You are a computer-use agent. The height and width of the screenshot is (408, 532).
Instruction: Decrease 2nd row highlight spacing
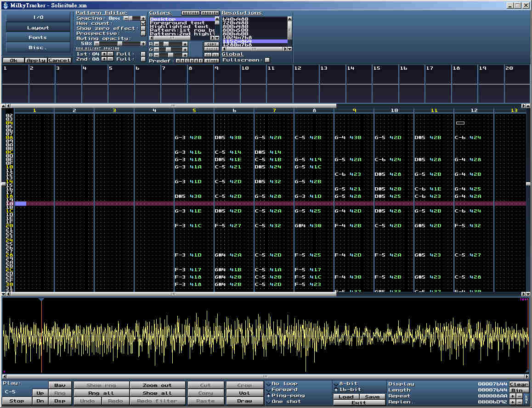pyautogui.click(x=110, y=59)
